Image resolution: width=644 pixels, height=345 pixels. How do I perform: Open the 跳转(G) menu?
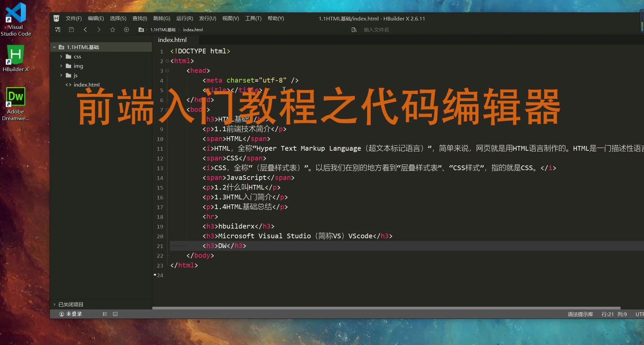coord(162,18)
